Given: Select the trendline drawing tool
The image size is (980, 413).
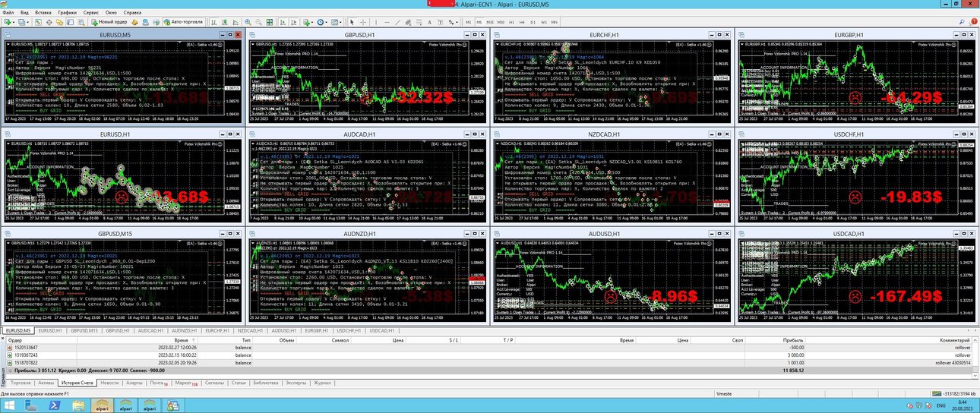Looking at the screenshot, I should coord(397,22).
